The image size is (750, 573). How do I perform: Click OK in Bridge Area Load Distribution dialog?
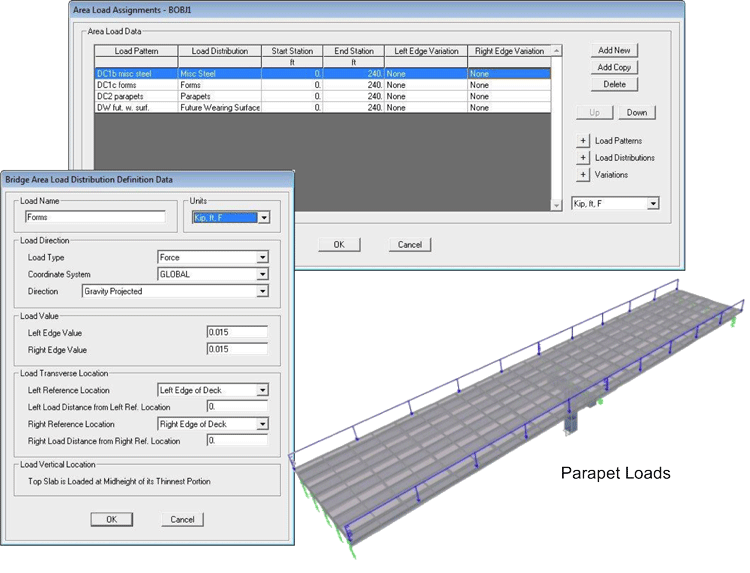111,520
